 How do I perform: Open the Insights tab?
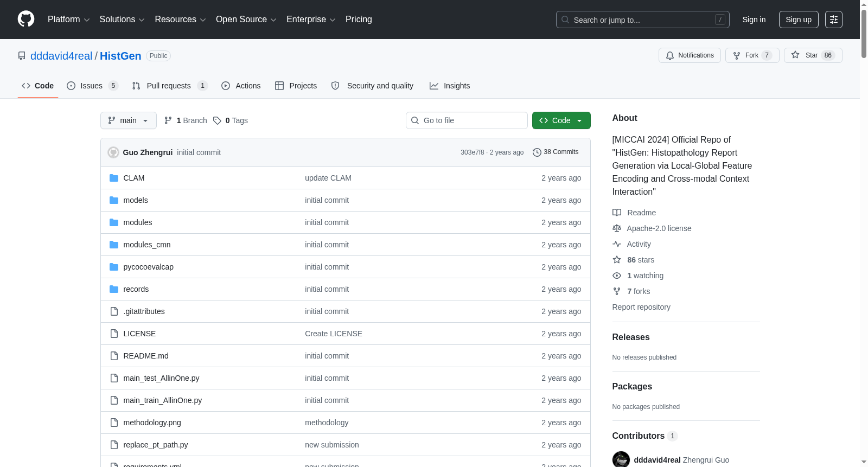click(x=450, y=86)
